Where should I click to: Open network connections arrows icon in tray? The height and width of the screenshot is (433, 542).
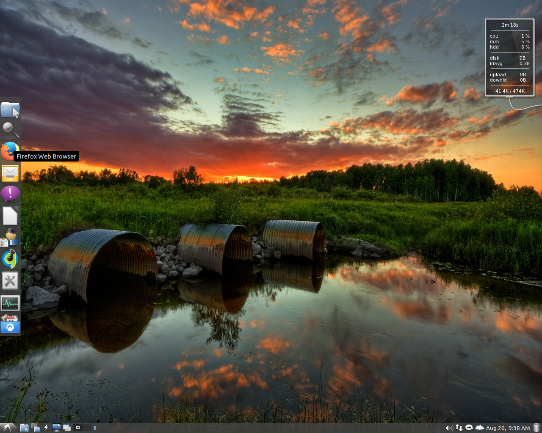[459, 428]
